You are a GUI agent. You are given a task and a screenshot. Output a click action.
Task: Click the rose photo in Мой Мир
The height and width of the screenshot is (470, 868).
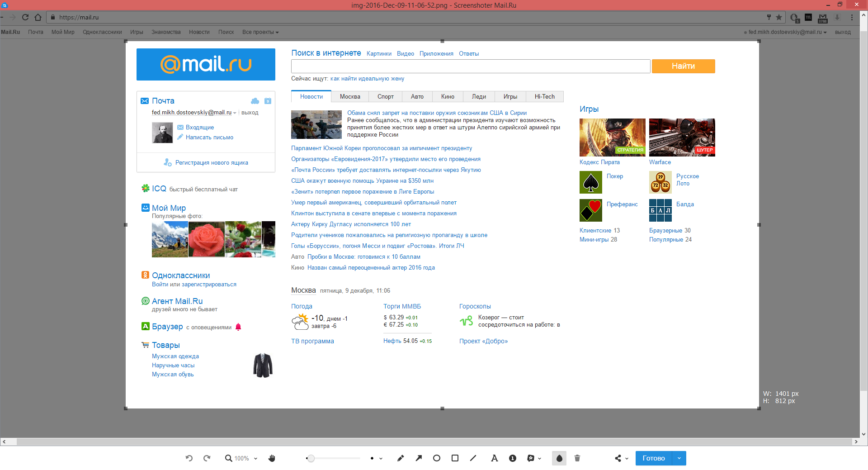pyautogui.click(x=207, y=239)
